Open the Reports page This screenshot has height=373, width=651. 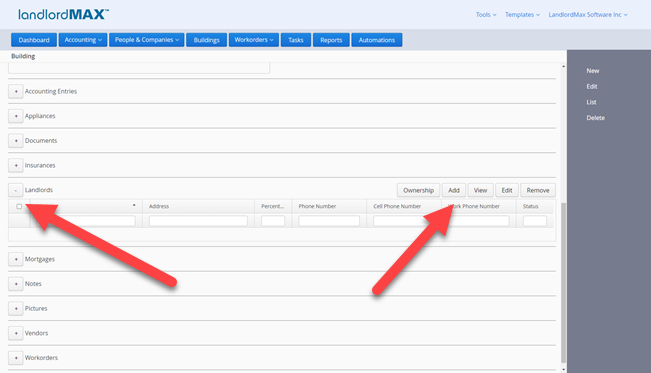coord(331,40)
